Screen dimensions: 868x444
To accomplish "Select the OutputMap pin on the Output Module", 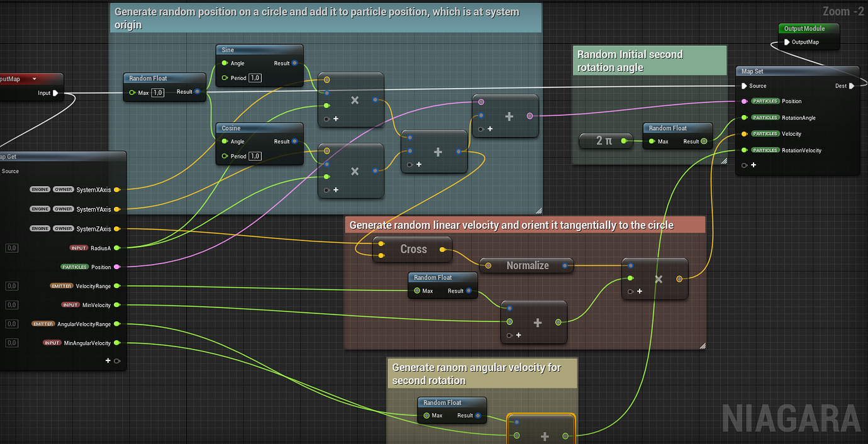I will pos(787,42).
